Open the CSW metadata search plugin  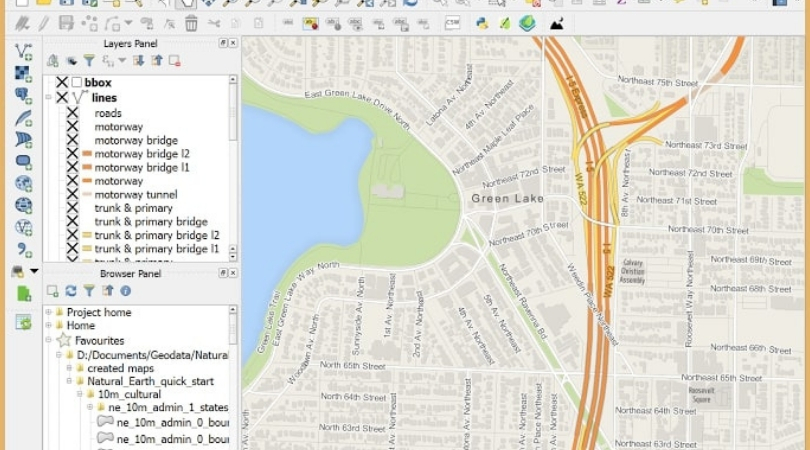tap(452, 23)
